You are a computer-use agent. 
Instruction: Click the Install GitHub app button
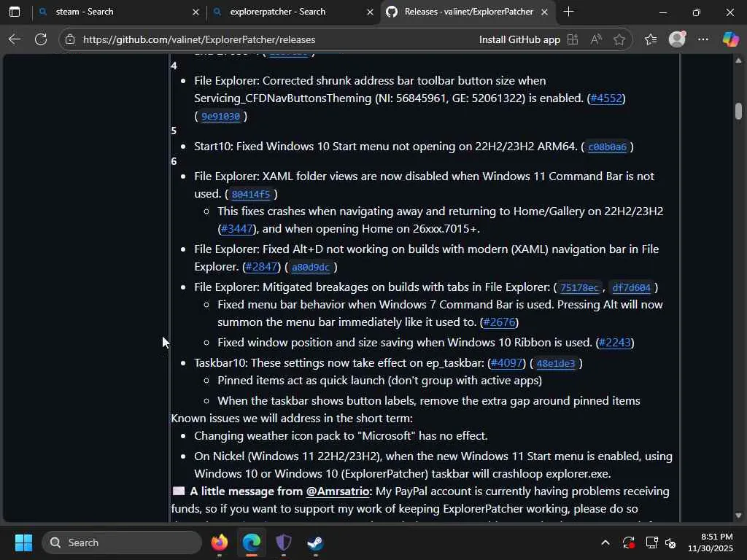point(519,39)
